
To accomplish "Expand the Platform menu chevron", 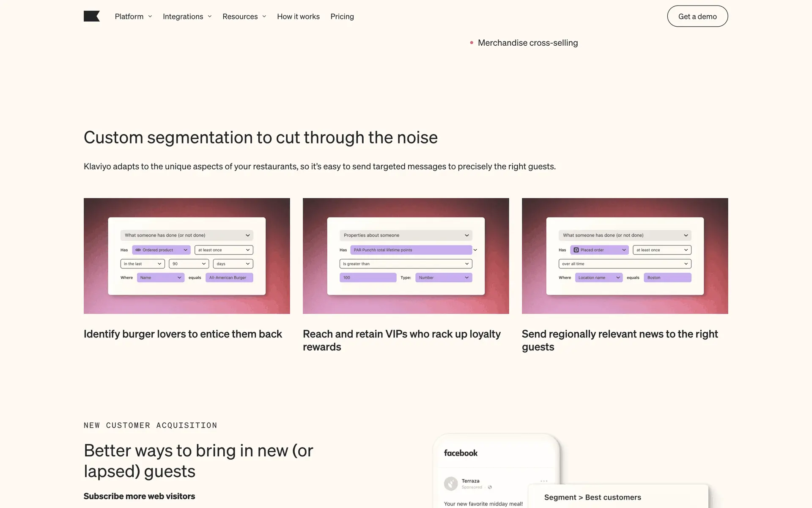I will pyautogui.click(x=150, y=17).
